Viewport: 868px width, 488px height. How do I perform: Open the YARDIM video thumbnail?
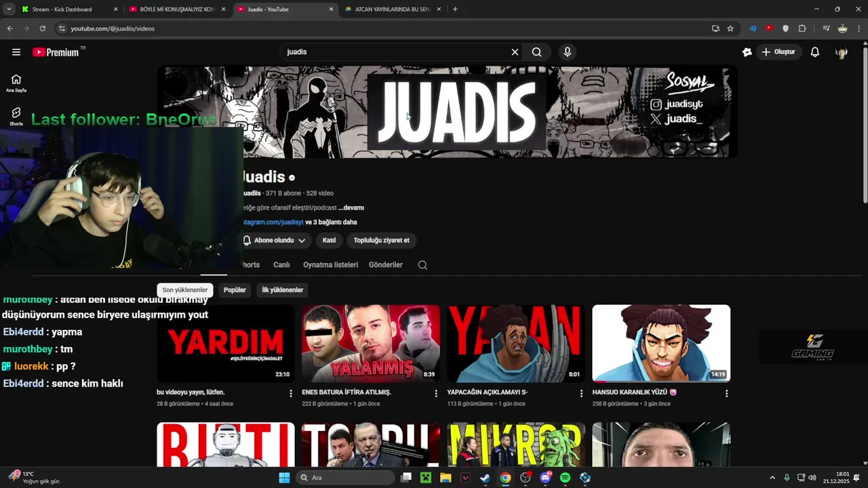[x=226, y=344]
